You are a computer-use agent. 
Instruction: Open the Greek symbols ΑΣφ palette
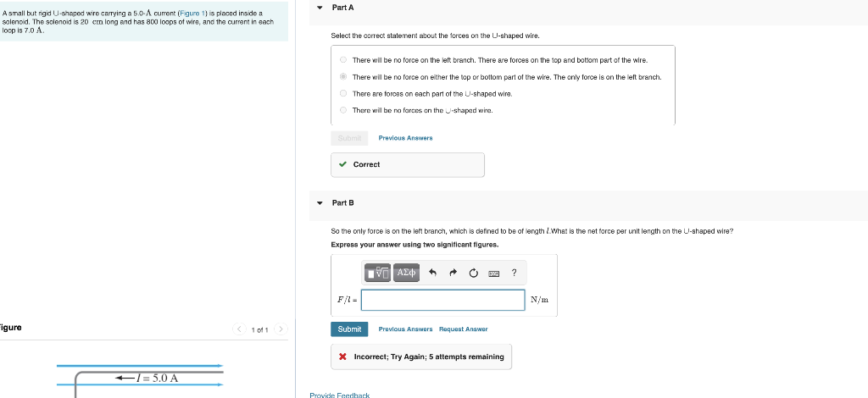[x=406, y=273]
